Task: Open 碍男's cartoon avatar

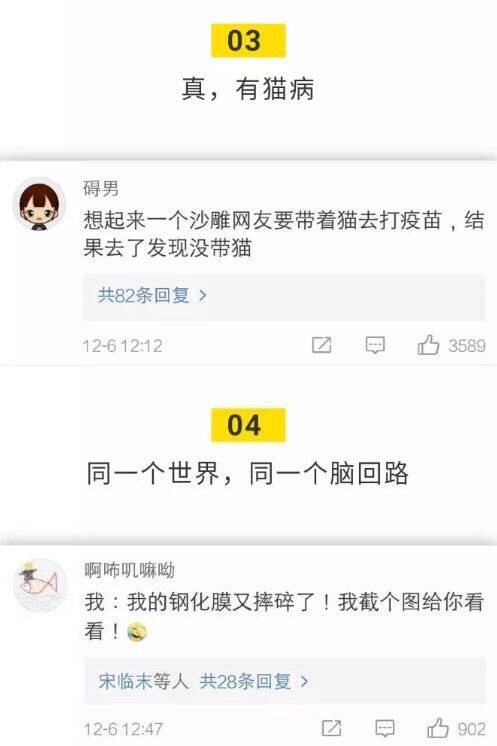Action: pos(39,206)
